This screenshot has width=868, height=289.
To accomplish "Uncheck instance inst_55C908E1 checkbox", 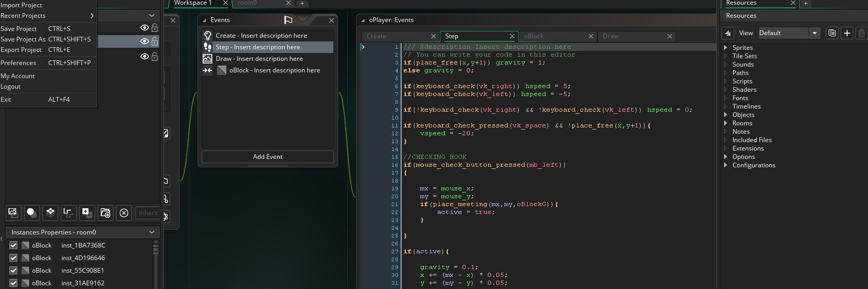I will (14, 270).
